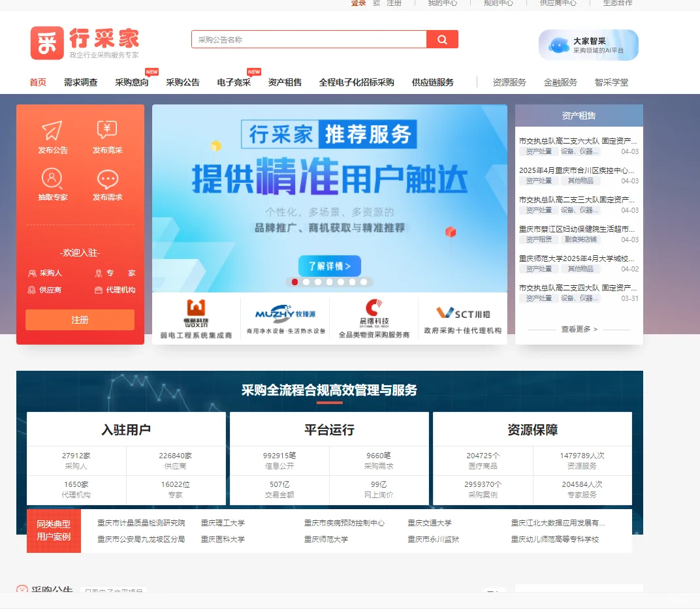Open the WOXIN sponsor logo
700x609 pixels.
click(x=196, y=319)
